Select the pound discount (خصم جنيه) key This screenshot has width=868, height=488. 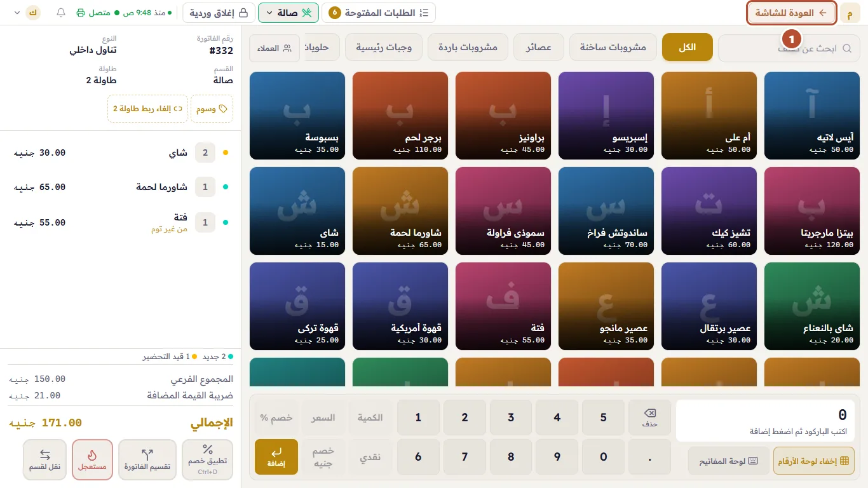[x=323, y=456]
